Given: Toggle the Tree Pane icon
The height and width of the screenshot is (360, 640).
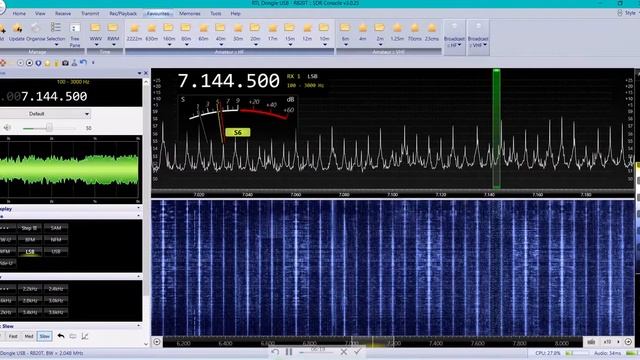Looking at the screenshot, I should tap(75, 35).
